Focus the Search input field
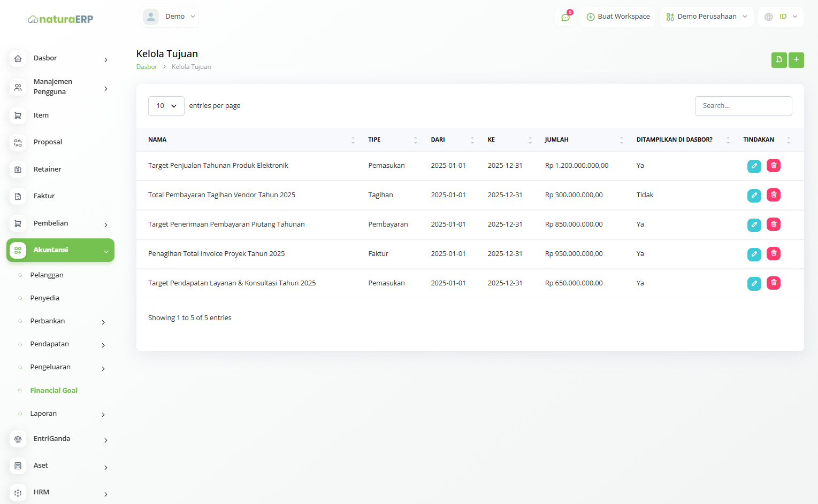 (743, 106)
